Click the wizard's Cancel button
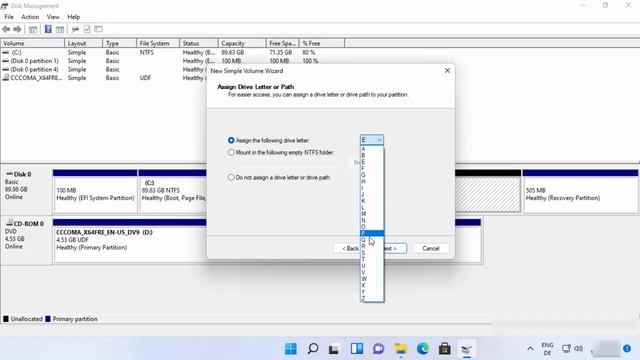The height and width of the screenshot is (360, 640). pos(431,249)
